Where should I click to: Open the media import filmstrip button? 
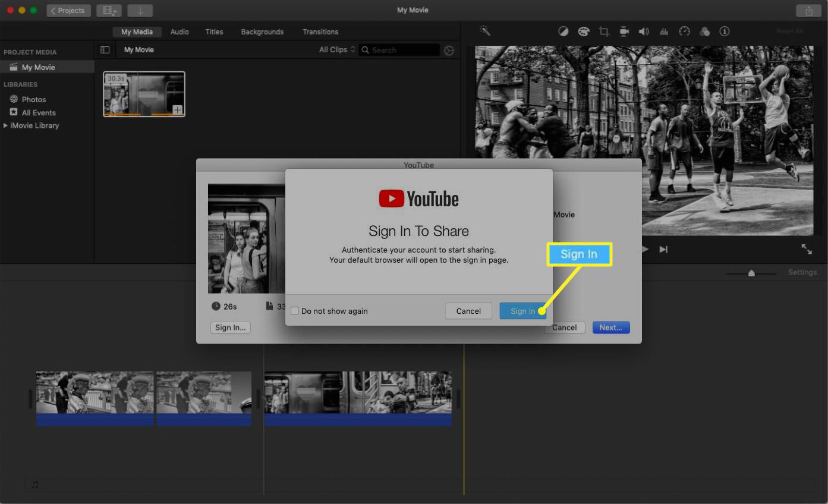(109, 11)
